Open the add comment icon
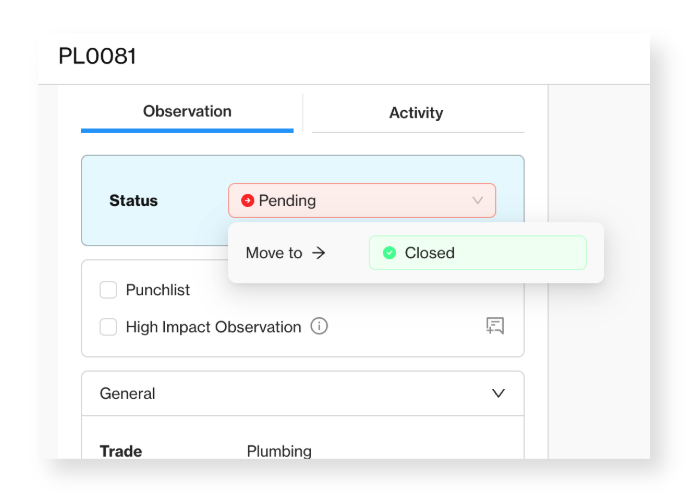This screenshot has height=502, width=693. click(x=495, y=326)
